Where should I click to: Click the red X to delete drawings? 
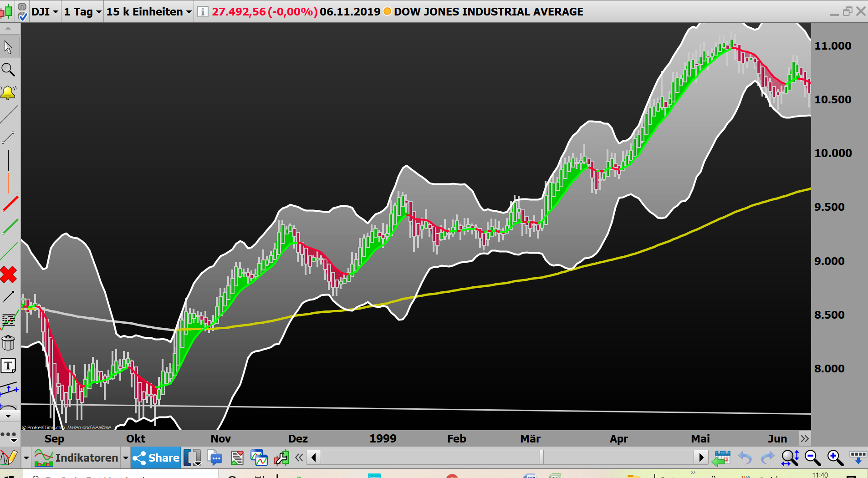point(8,275)
